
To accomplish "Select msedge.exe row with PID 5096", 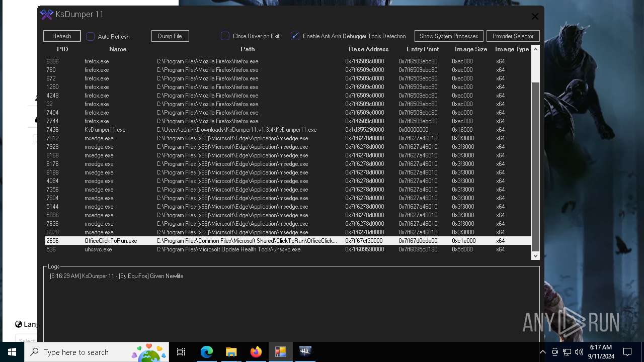I will click(288, 215).
